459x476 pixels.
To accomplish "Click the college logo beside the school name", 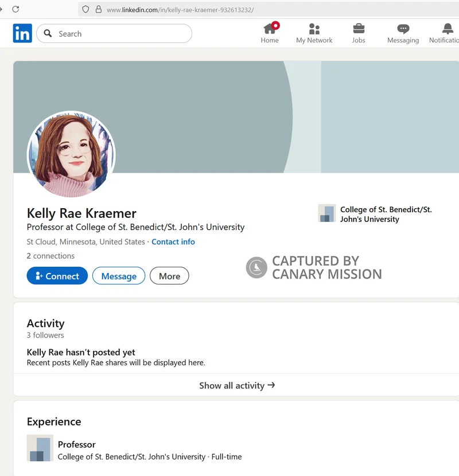I will pyautogui.click(x=327, y=213).
